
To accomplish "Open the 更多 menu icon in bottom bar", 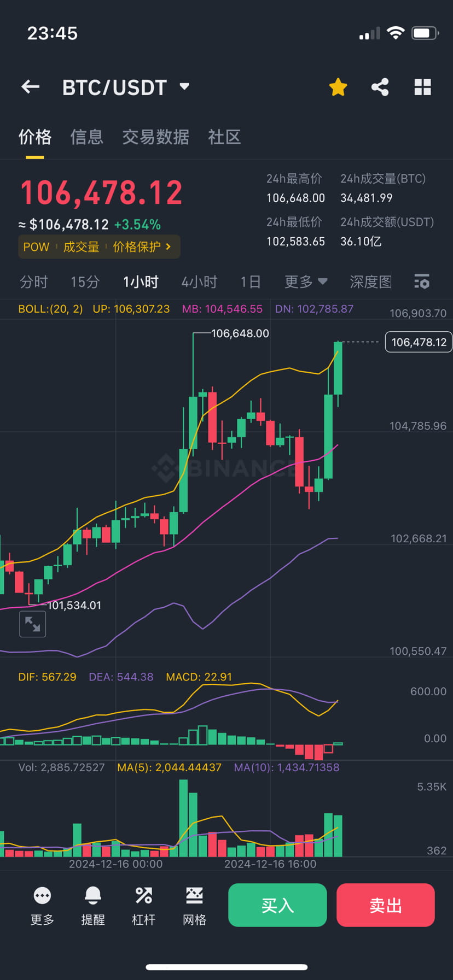I will pos(42,906).
